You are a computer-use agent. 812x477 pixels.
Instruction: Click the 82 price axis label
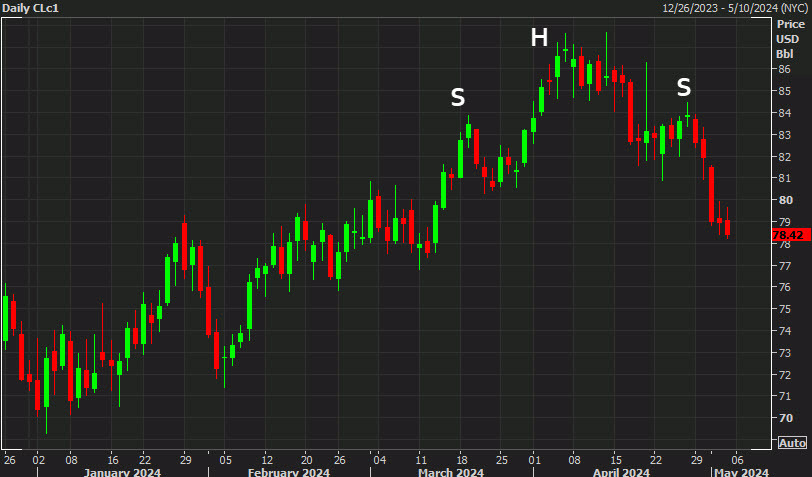click(x=784, y=156)
